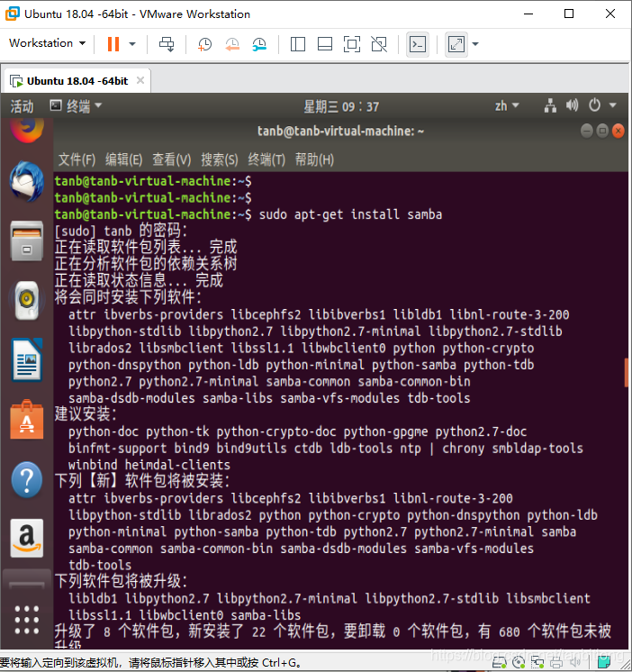
Task: Click the terminal scrollbar thumb
Action: tap(626, 372)
